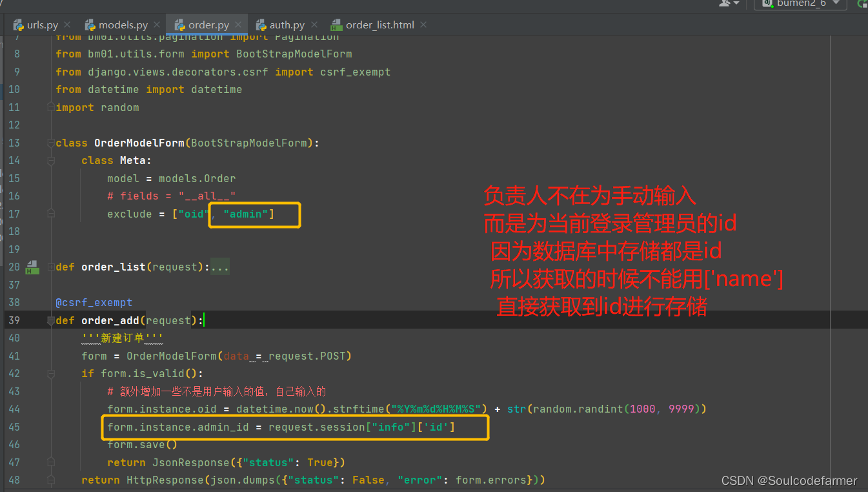Open the models.py editor tab
This screenshot has height=492, width=868.
tap(116, 25)
